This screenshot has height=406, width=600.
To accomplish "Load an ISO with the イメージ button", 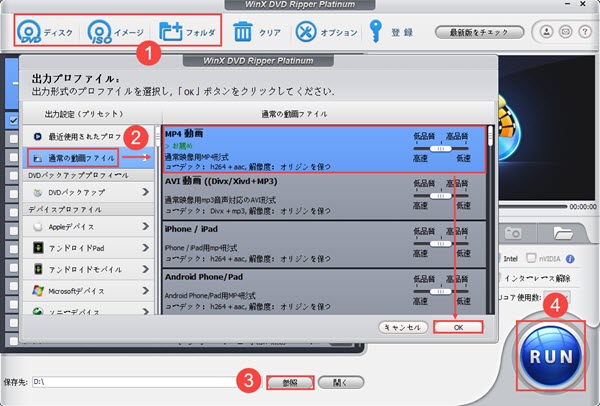I will (x=115, y=32).
